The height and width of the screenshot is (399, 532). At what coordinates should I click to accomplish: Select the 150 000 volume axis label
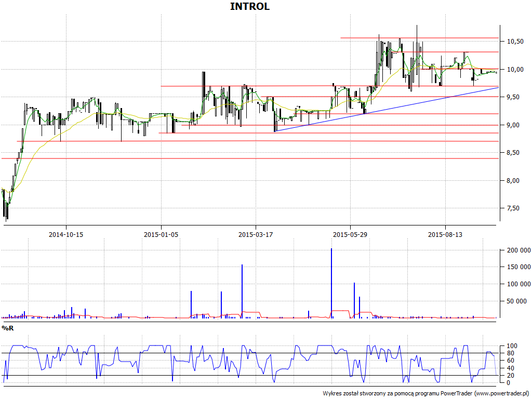[519, 267]
